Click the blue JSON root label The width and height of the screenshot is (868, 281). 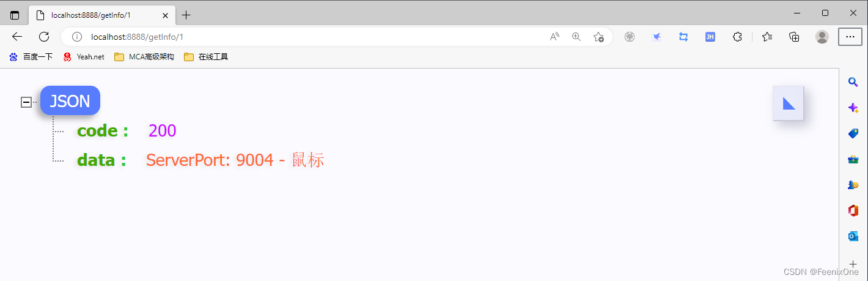(70, 101)
